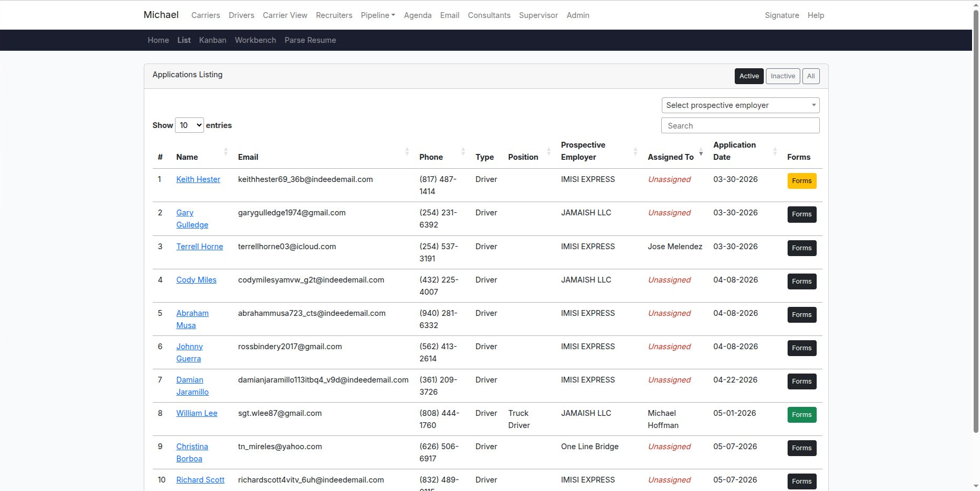Show Inactive applications filter

(783, 76)
